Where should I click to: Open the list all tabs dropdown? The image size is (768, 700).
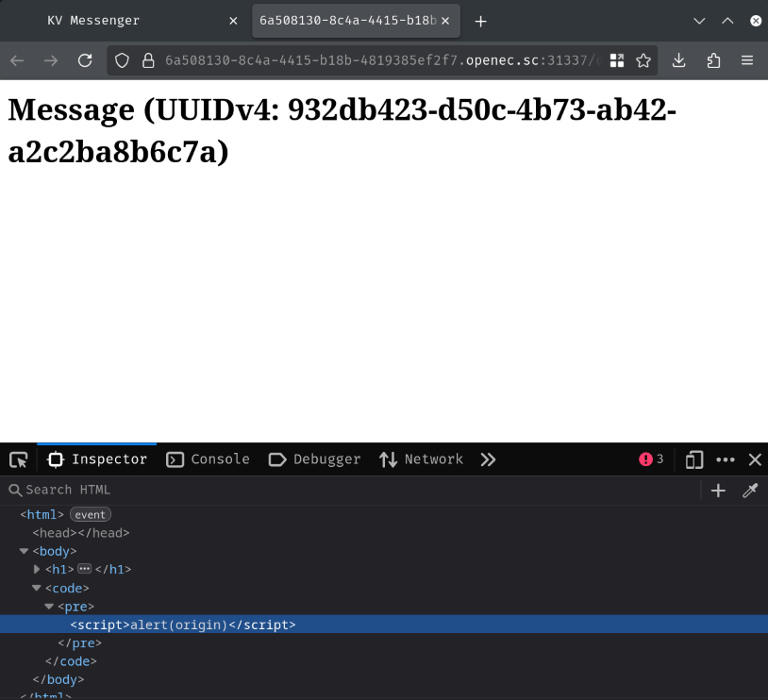[699, 21]
